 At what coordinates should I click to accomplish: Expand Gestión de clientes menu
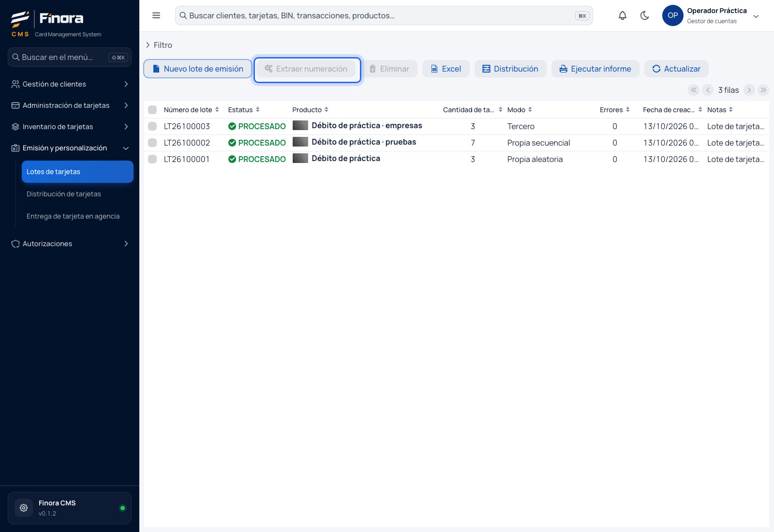(70, 84)
